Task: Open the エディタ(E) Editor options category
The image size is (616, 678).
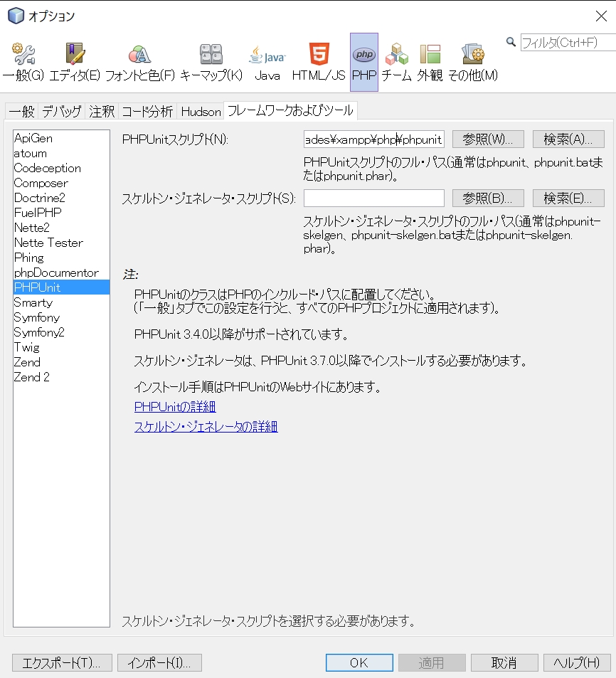Action: [x=75, y=63]
